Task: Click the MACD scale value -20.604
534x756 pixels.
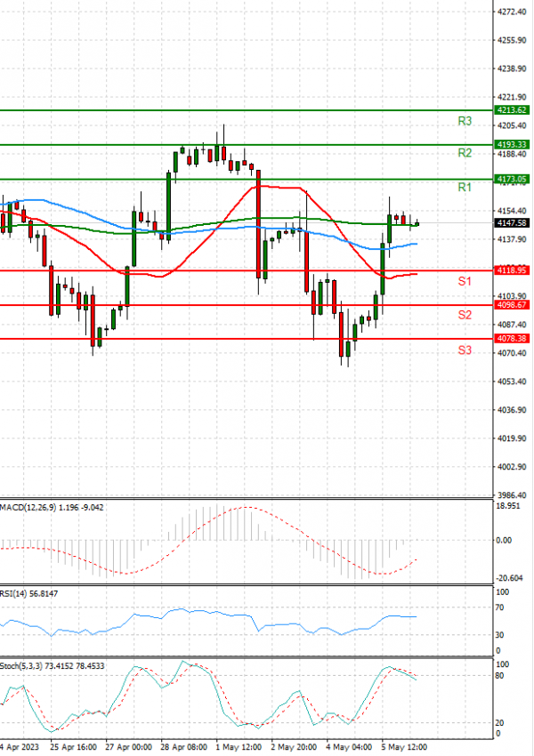Action: tap(509, 578)
